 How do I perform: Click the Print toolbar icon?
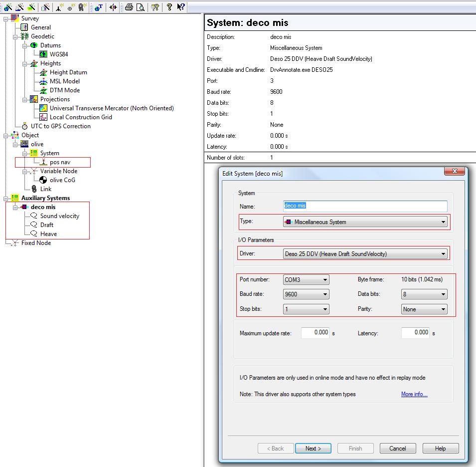[x=129, y=6]
